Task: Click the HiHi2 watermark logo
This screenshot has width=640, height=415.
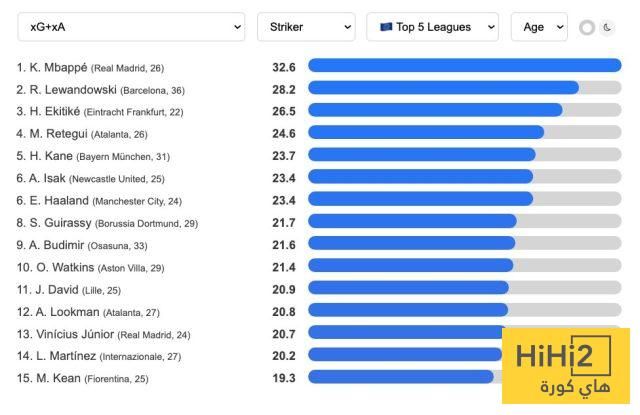Action: pyautogui.click(x=566, y=366)
